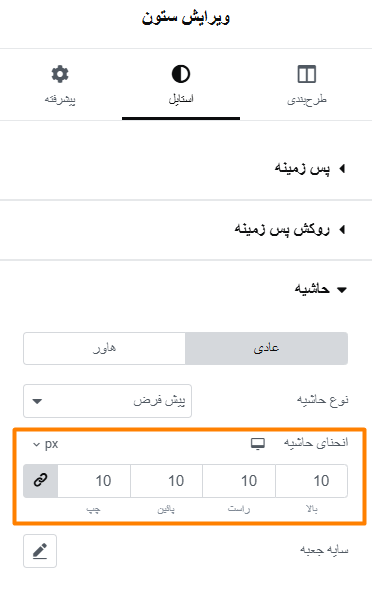Switch to the هاور (hover) state
This screenshot has height=612, width=372.
(x=104, y=349)
